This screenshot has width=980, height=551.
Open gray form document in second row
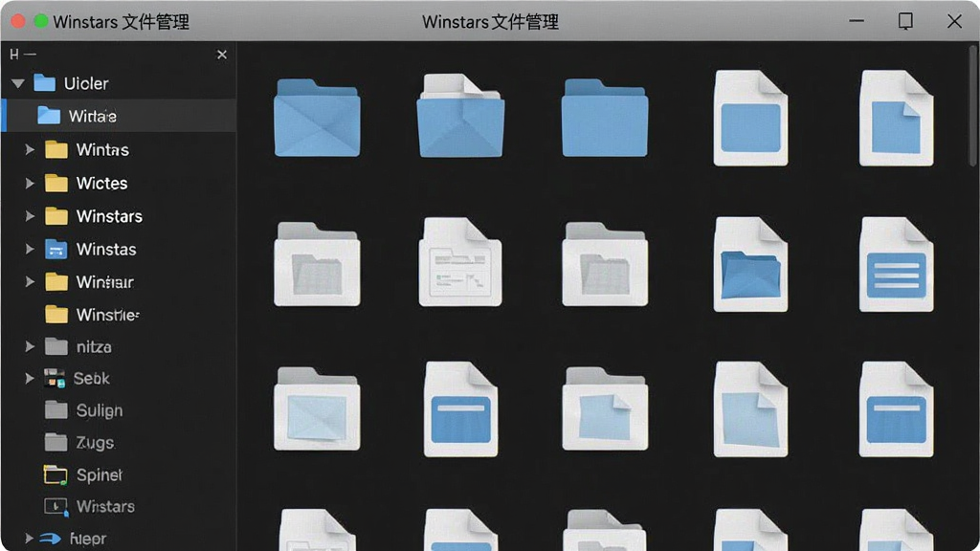pos(460,262)
